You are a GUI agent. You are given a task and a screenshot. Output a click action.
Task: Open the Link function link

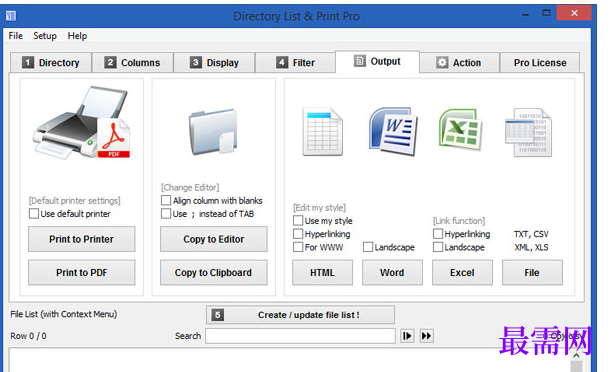click(x=459, y=220)
